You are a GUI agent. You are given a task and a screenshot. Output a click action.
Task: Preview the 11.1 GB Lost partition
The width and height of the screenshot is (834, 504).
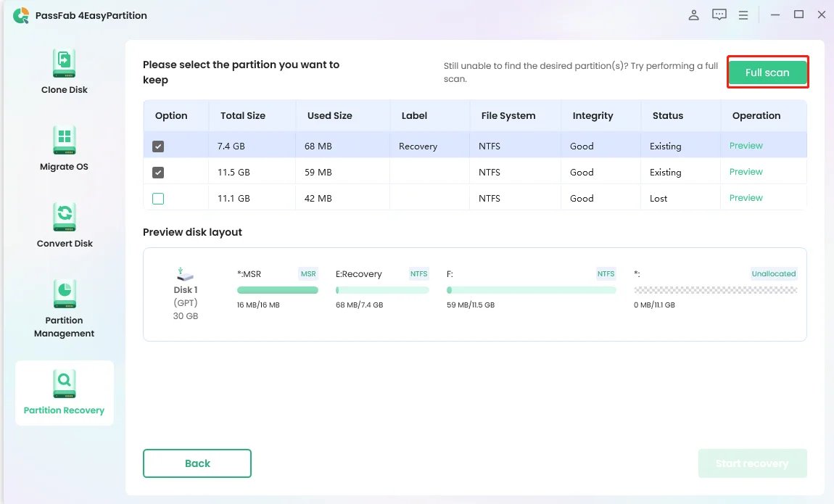[x=746, y=198]
